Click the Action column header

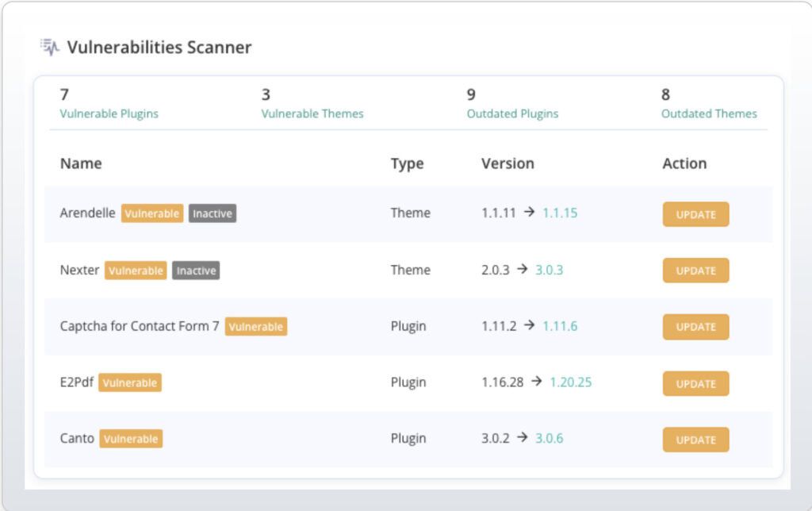pos(684,163)
